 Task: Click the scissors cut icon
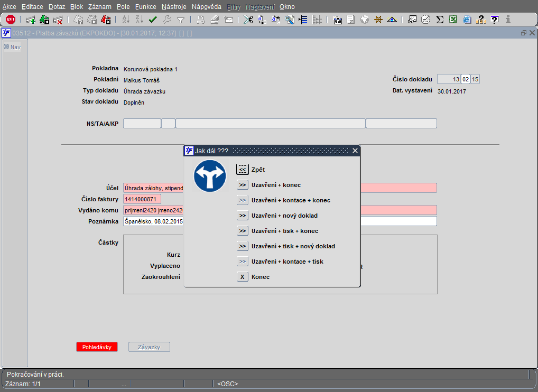(248, 20)
